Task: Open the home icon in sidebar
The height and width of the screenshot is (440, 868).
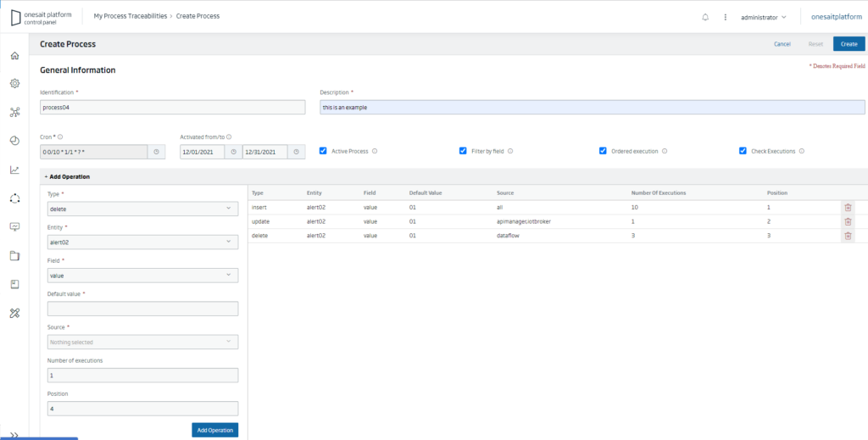Action: coord(15,55)
